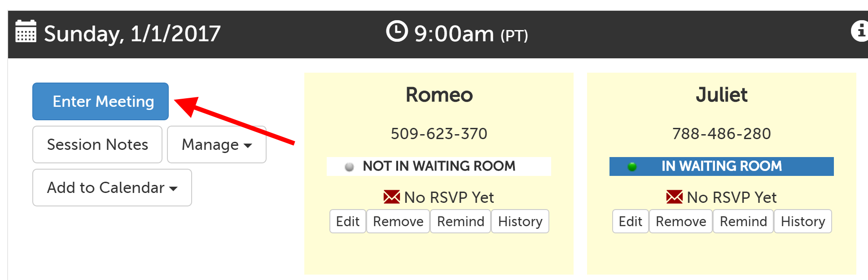Viewport: 868px width, 280px height.
Task: Click the calendar icon beside the date
Action: click(x=26, y=31)
